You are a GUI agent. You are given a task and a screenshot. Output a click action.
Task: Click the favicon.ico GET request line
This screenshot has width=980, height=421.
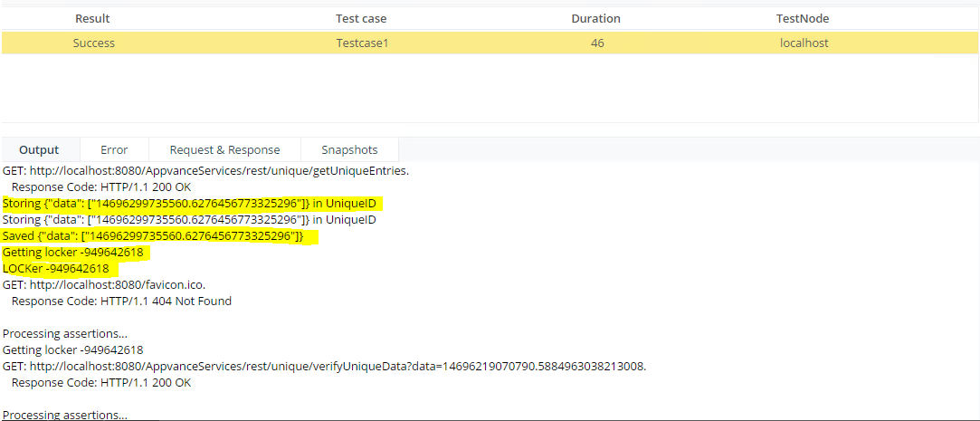[104, 285]
